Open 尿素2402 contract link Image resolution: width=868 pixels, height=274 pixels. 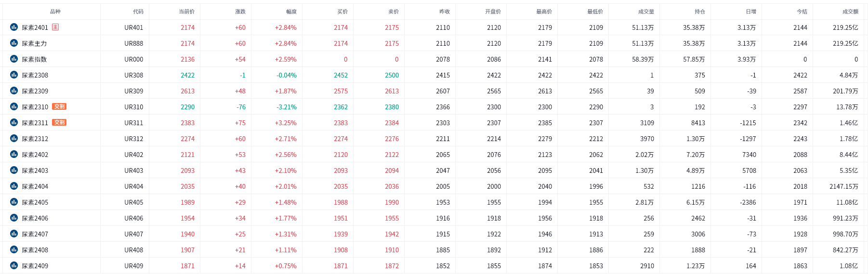coord(35,155)
